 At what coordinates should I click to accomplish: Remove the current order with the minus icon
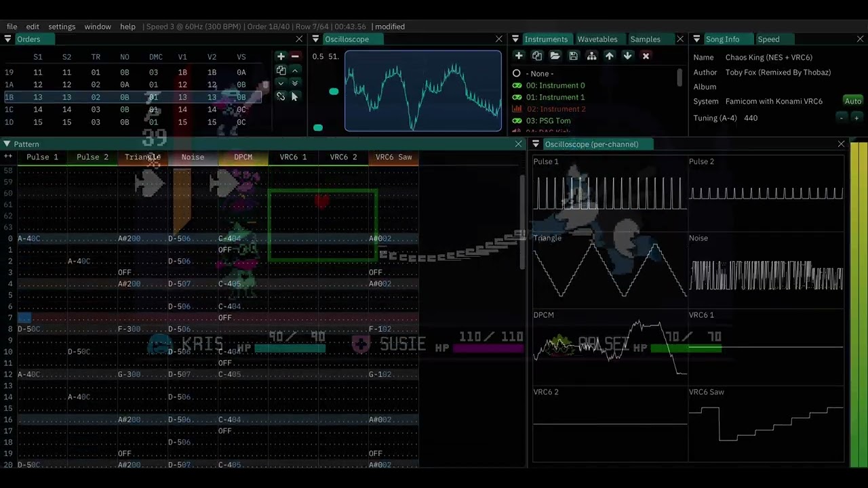coord(295,56)
